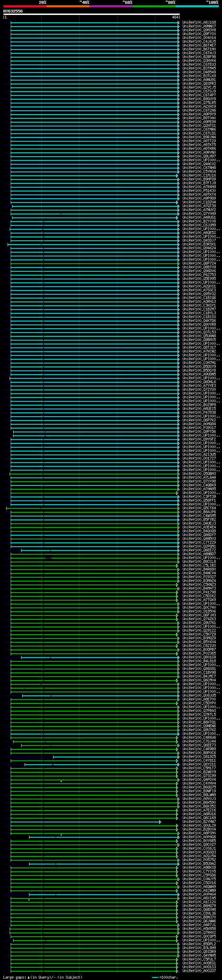This screenshot has height=980, width=222.
Task: Select the UniRef100_B3RSK1 label
Action: coord(199,244)
